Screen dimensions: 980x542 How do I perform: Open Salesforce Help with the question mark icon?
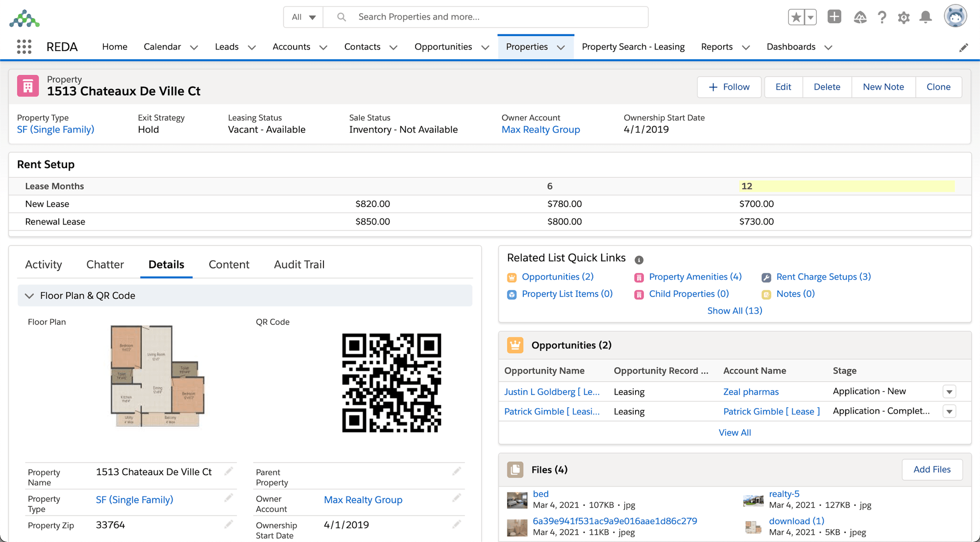[x=882, y=17]
